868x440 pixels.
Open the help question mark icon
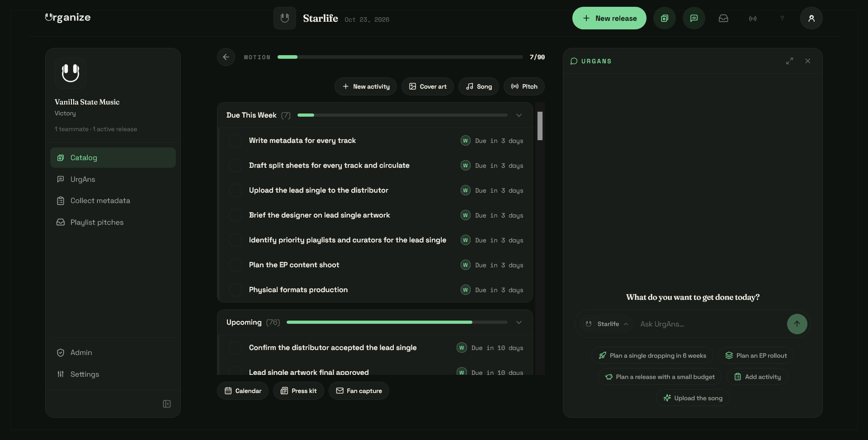pos(782,18)
